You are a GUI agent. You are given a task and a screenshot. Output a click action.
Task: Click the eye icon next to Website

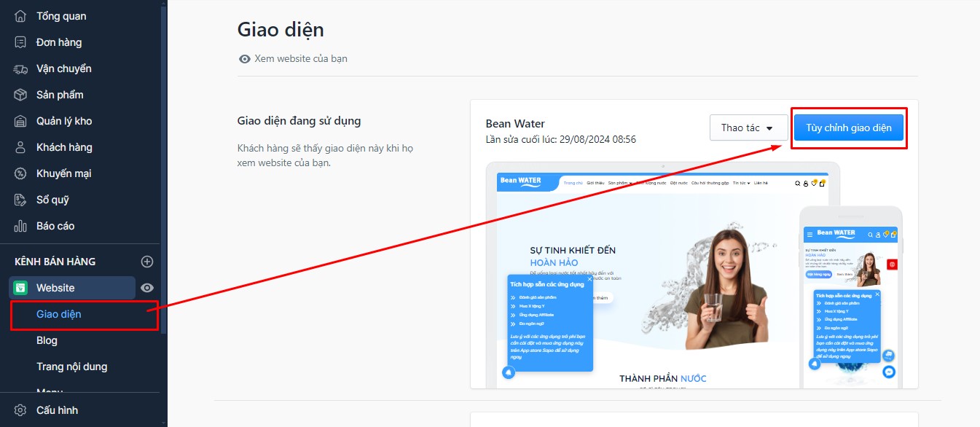pos(147,288)
